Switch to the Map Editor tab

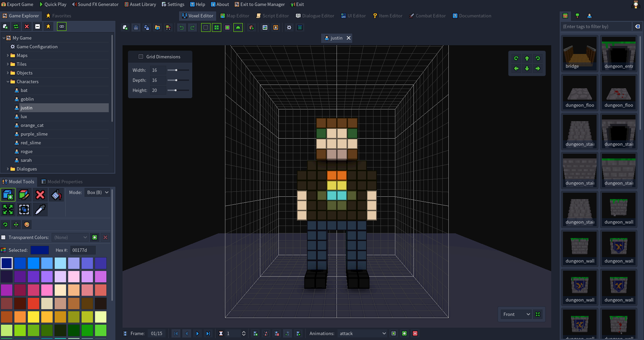pyautogui.click(x=234, y=16)
